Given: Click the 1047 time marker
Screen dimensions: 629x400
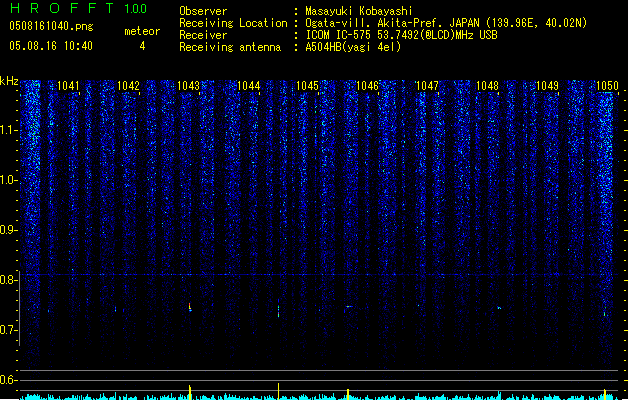Looking at the screenshot, I should click(x=428, y=86).
